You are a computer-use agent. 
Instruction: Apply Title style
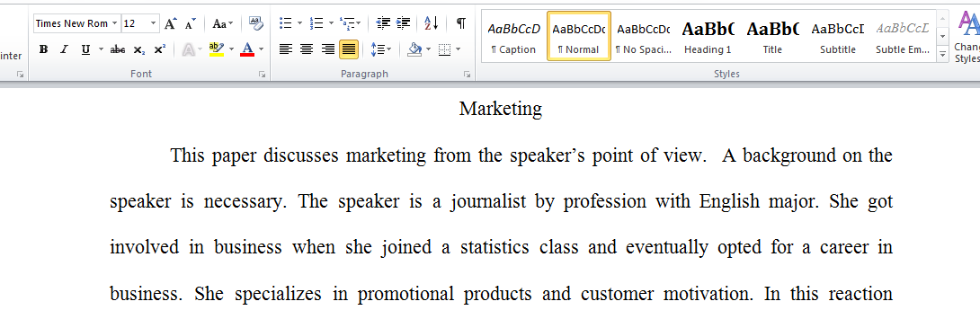point(772,36)
